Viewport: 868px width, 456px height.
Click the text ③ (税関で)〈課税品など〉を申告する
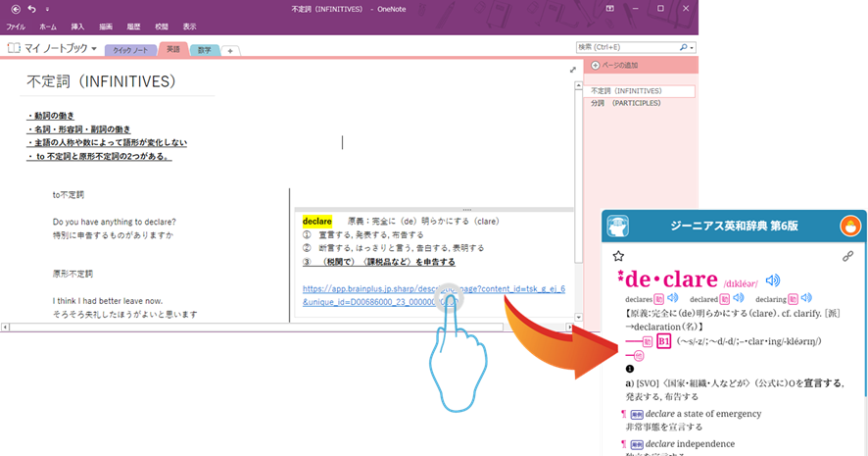[x=378, y=262]
